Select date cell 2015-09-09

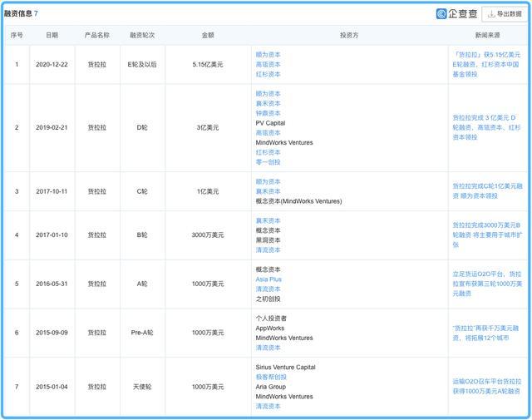[x=52, y=333]
